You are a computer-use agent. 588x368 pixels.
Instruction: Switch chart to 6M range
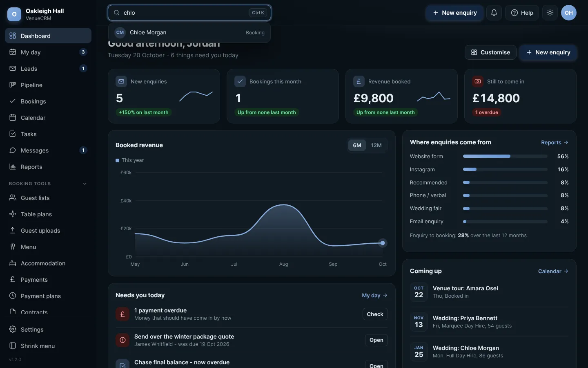[357, 145]
